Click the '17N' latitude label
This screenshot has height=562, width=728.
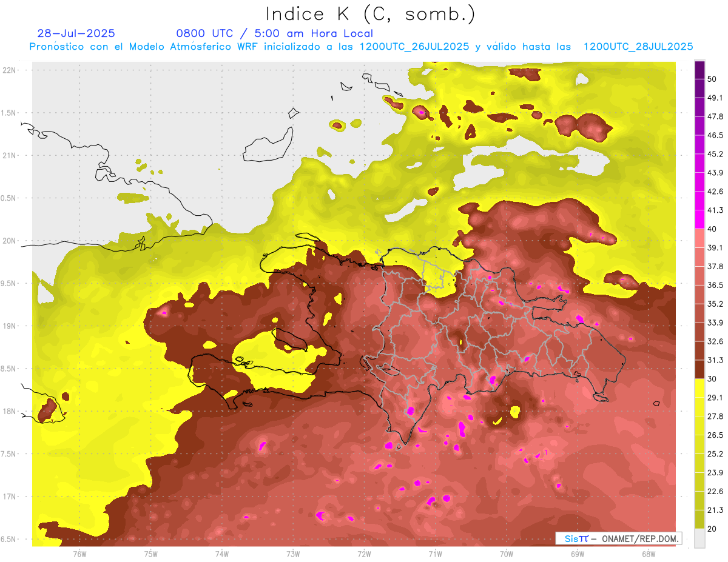click(x=10, y=497)
